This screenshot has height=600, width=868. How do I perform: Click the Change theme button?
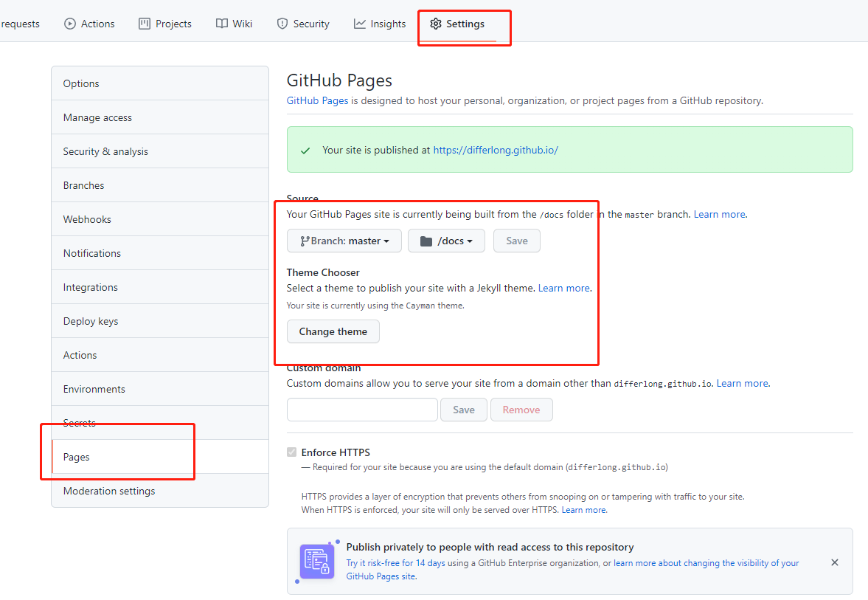coord(333,331)
